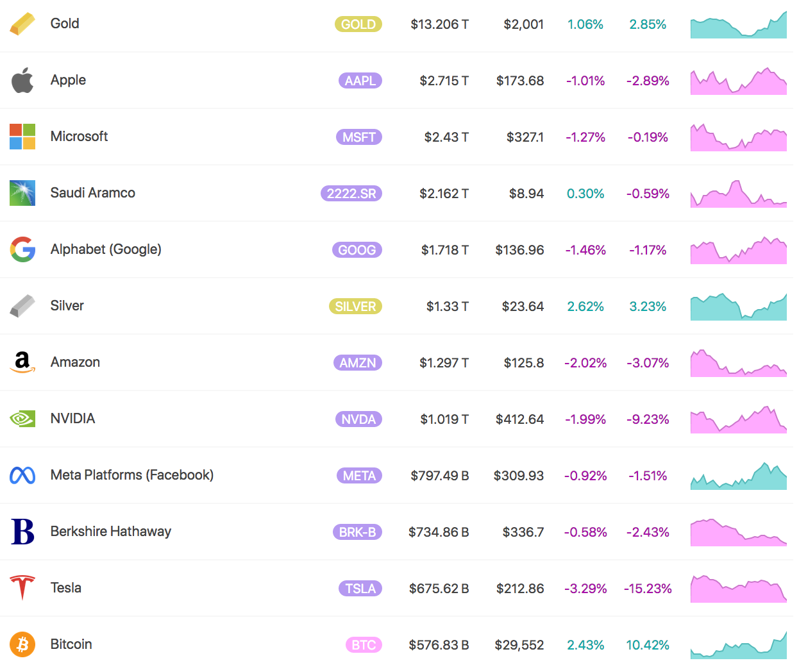Open the Tesla company link

66,588
